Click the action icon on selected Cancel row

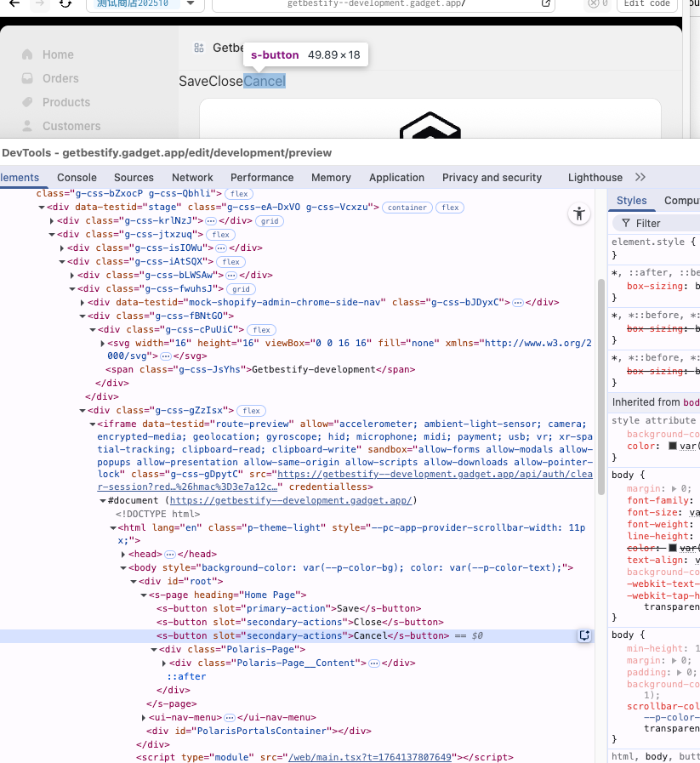click(x=584, y=635)
